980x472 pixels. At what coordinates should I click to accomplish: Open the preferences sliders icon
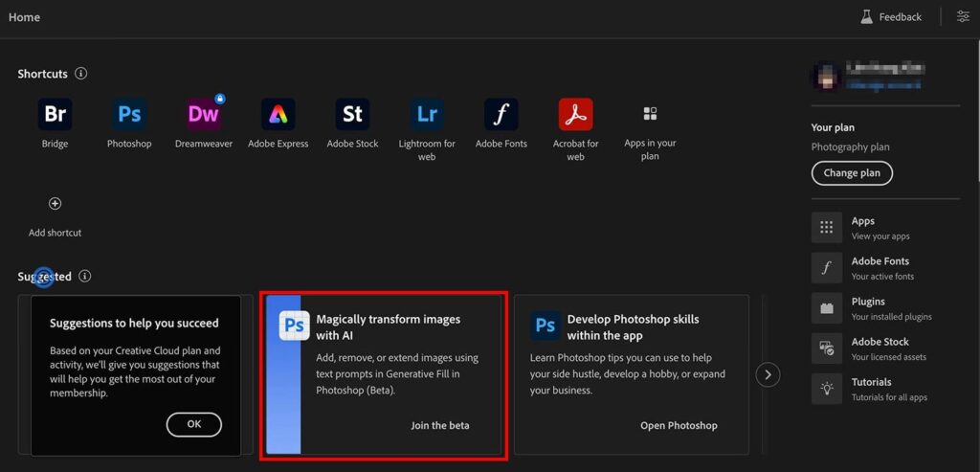pos(963,16)
